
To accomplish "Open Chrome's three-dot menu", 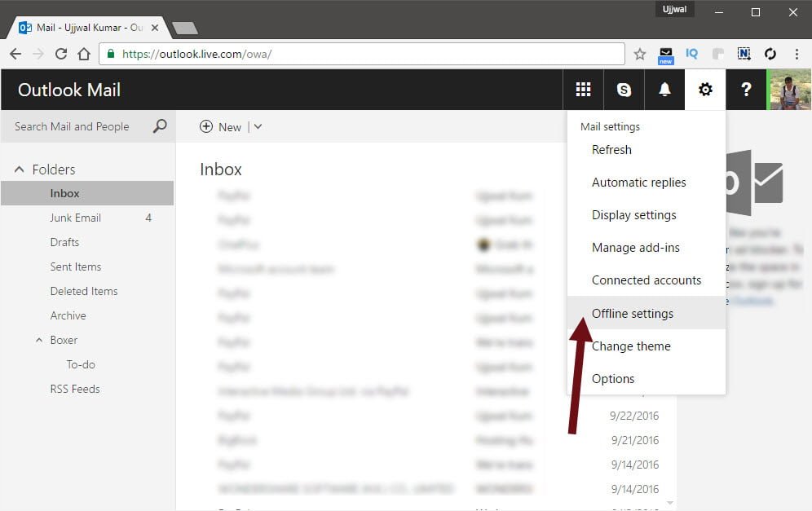I will point(797,54).
